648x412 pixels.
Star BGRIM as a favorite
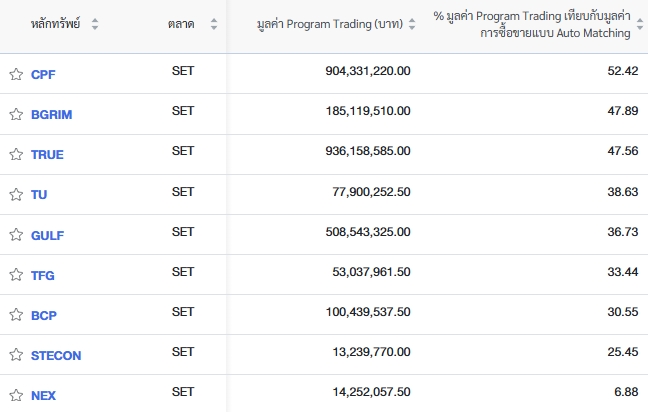pos(16,114)
